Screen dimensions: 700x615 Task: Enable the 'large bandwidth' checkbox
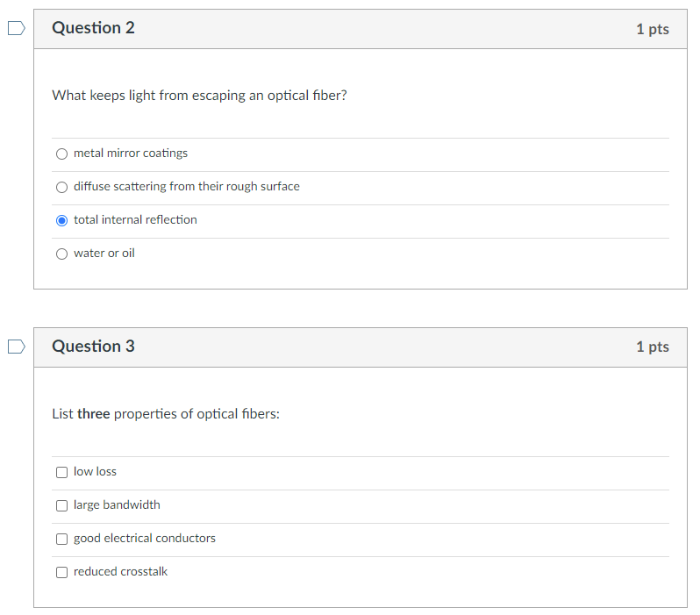[61, 505]
